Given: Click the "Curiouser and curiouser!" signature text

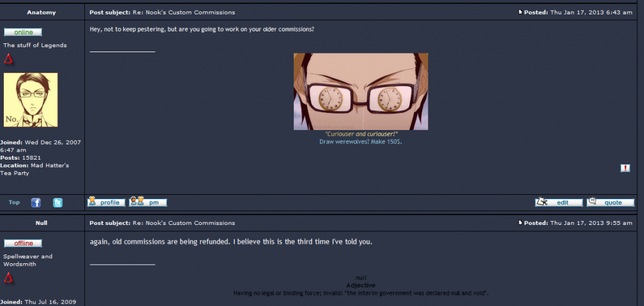Looking at the screenshot, I should pos(362,134).
